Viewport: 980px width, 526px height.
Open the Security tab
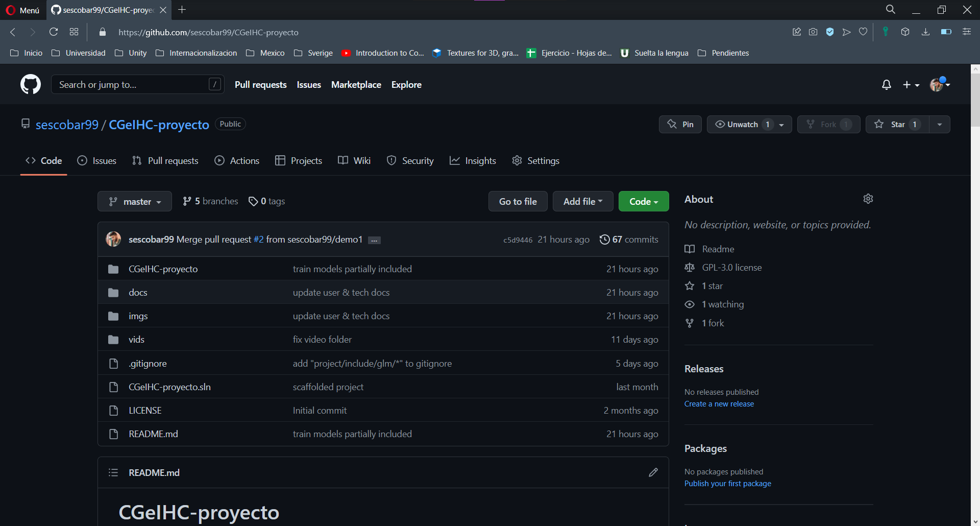(410, 160)
